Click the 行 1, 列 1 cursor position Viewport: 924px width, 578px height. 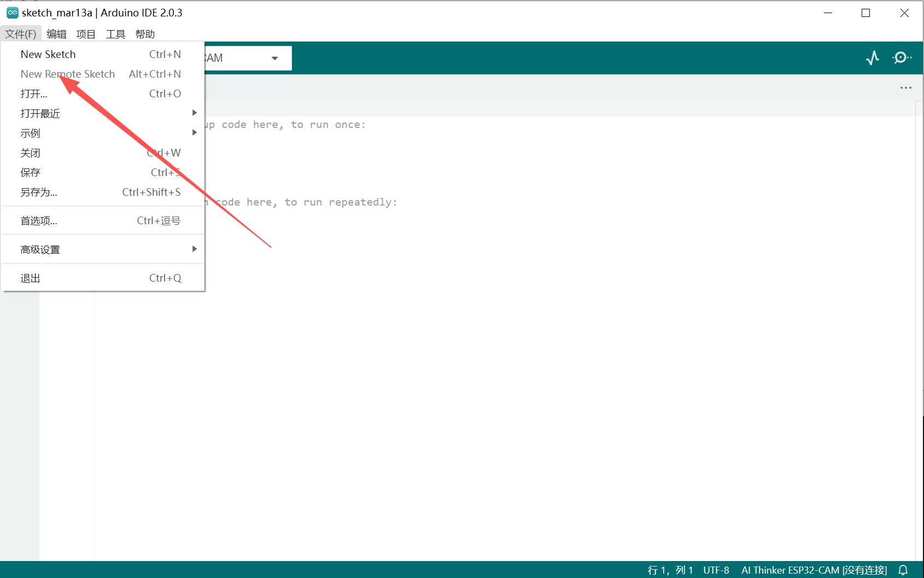(x=670, y=570)
